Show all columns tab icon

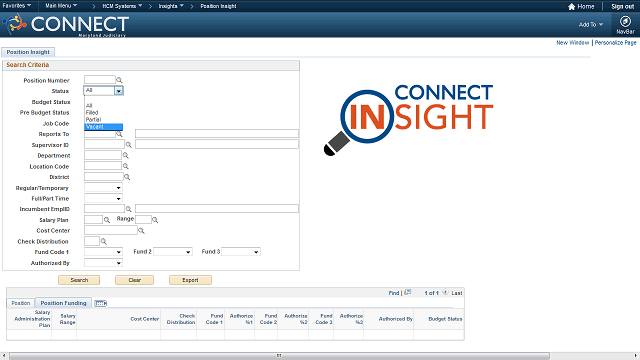pos(100,303)
